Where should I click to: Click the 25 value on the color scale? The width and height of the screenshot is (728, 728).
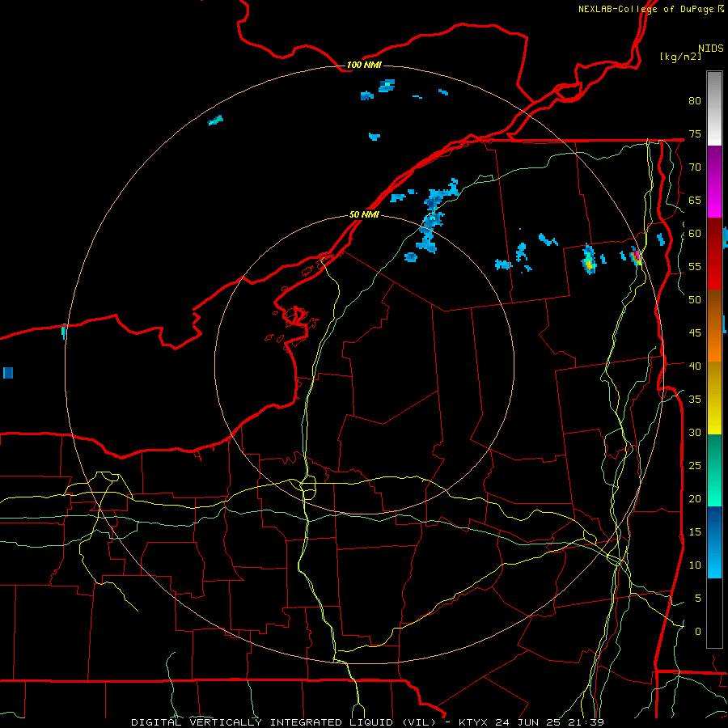click(695, 466)
